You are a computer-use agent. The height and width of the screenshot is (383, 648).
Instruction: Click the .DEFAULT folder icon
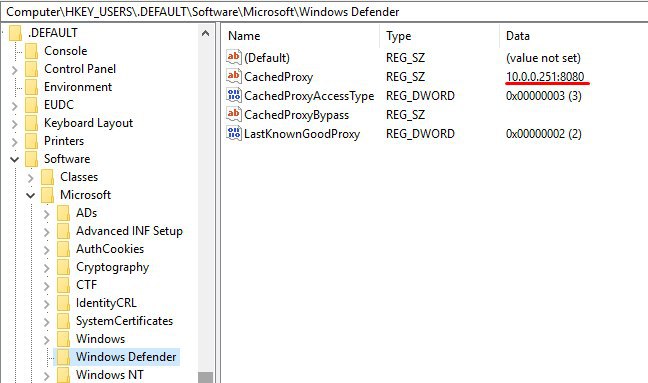pos(16,33)
